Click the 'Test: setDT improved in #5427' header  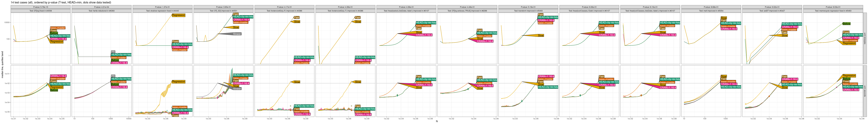(x=772, y=11)
